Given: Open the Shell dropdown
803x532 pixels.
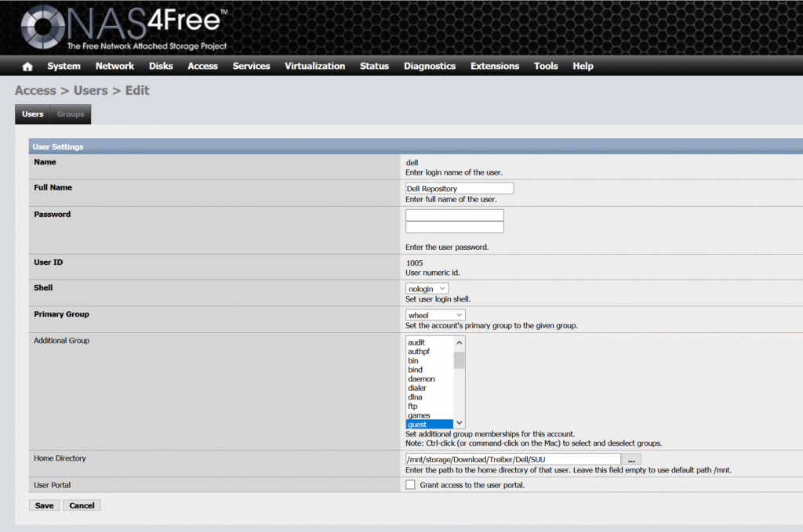Looking at the screenshot, I should (427, 289).
